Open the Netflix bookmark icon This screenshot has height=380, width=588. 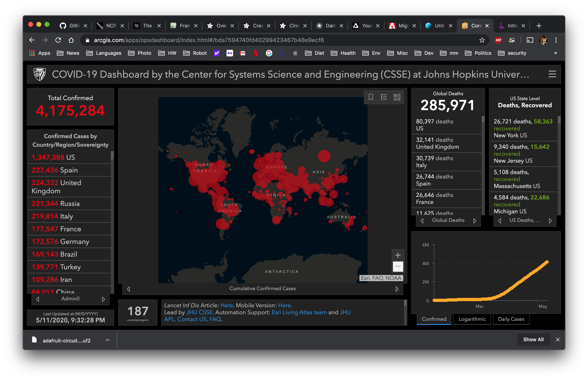pos(256,53)
